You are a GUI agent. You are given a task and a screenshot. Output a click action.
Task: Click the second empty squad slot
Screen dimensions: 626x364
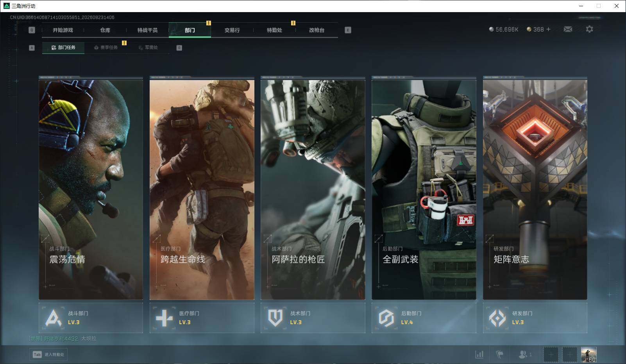click(569, 355)
